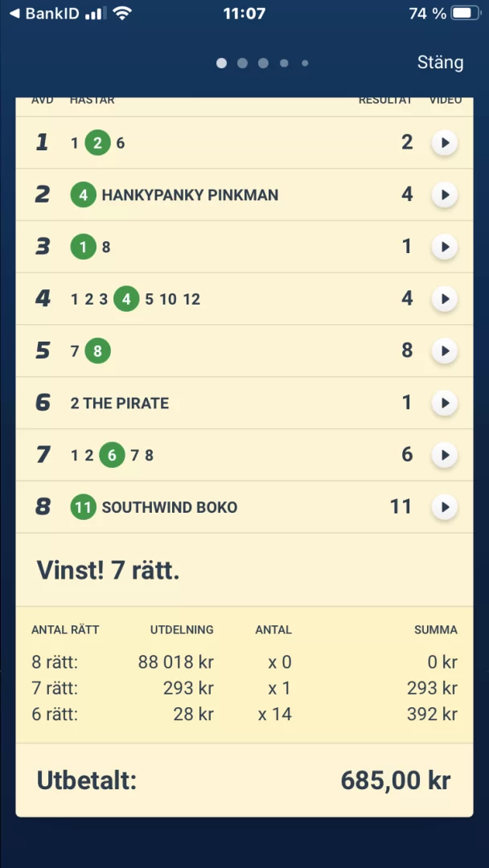The height and width of the screenshot is (868, 489).
Task: Tap the 2 The Pirate entry
Action: (120, 403)
